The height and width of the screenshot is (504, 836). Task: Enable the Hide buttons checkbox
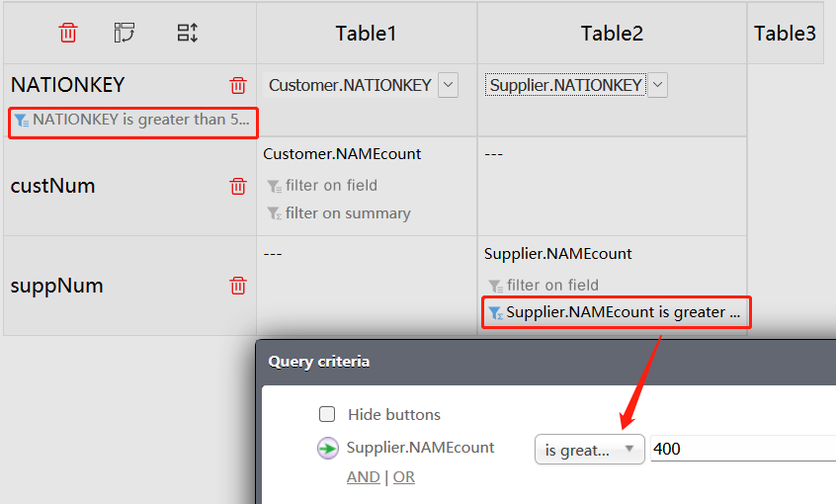327,414
